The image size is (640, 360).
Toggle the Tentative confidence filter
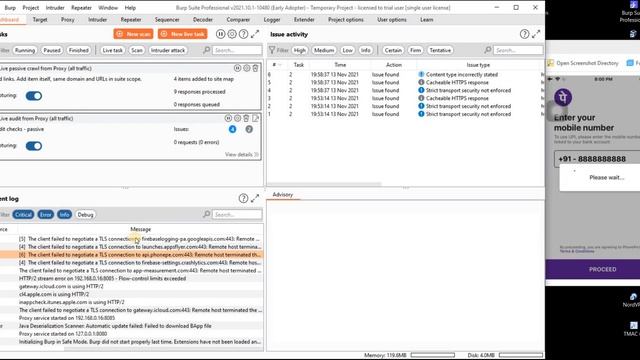click(x=440, y=50)
